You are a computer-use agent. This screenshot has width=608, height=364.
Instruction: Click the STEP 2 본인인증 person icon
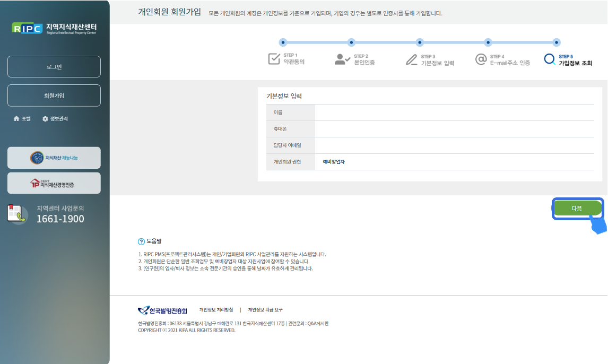click(342, 59)
